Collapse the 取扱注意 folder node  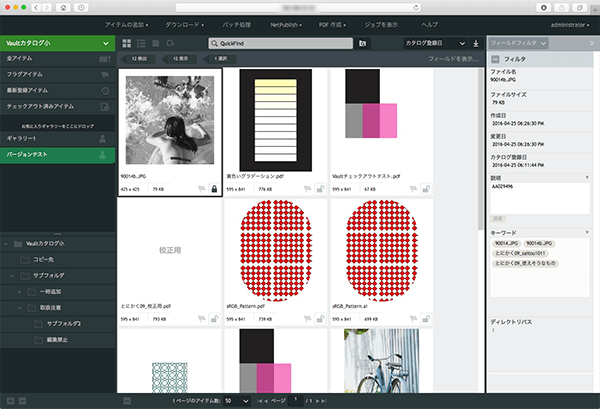[20, 308]
